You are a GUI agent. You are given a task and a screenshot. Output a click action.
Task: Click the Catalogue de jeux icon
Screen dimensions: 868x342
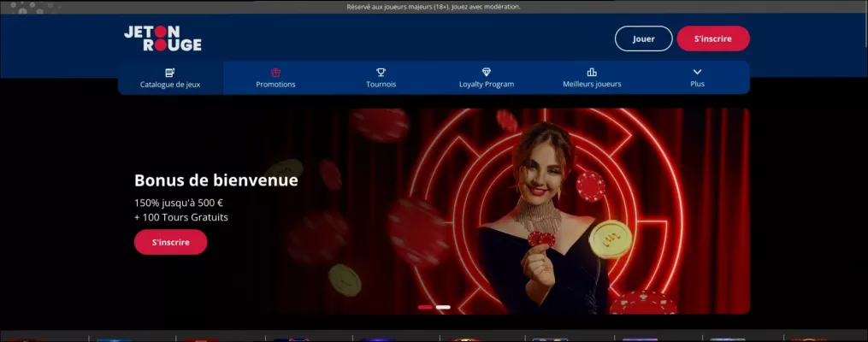(170, 73)
